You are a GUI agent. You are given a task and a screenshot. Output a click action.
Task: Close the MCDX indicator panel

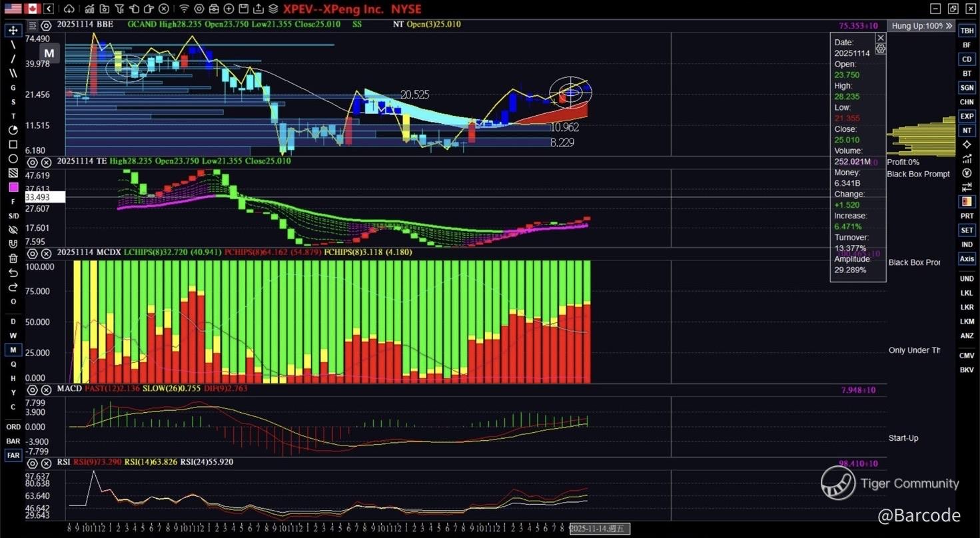(46, 254)
